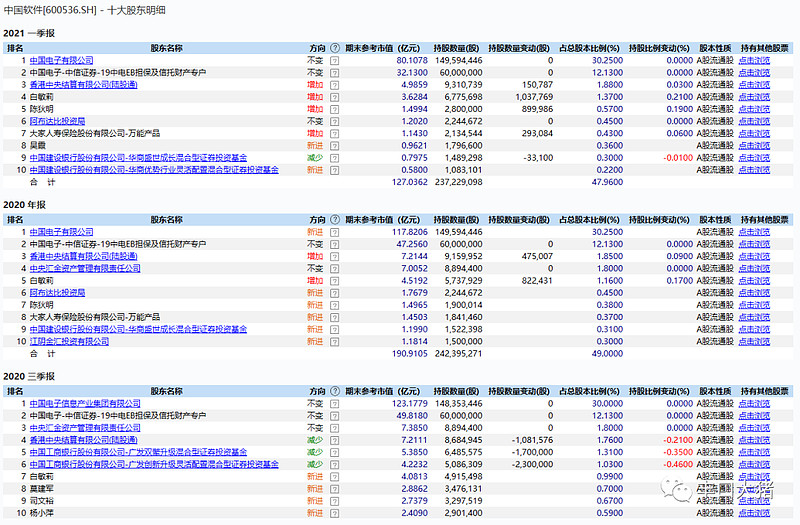Open 香港中央结算有限公司(陆股通) link in 2020 三季报
The image size is (800, 525).
click(83, 440)
